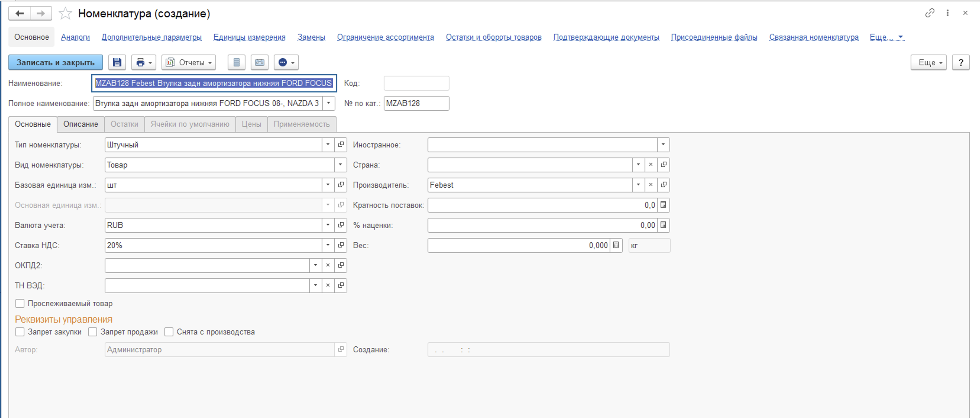Viewport: 980px width, 418px height.
Task: Open Отчеты reports menu
Action: 189,62
